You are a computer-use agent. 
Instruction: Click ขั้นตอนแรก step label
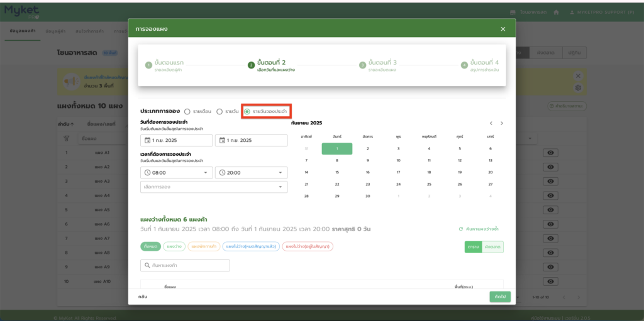tap(169, 62)
